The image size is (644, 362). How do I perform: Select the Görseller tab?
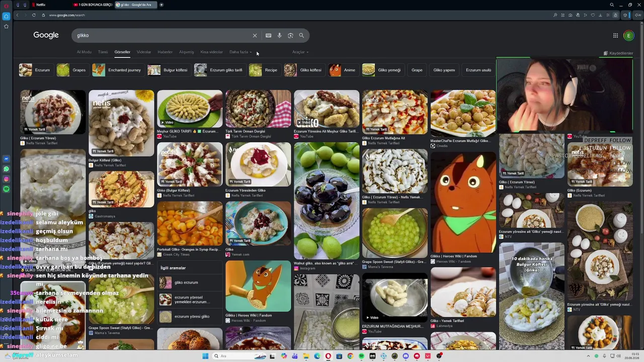(122, 52)
